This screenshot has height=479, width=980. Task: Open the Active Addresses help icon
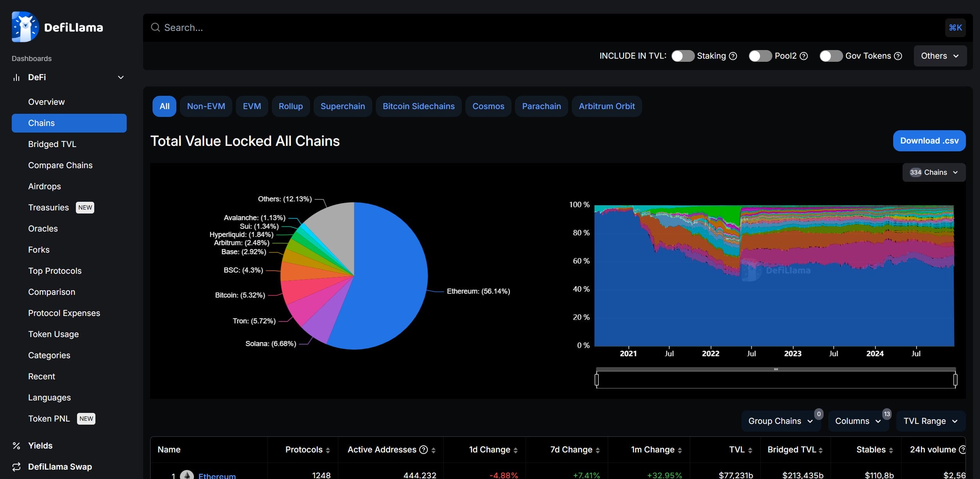(424, 450)
